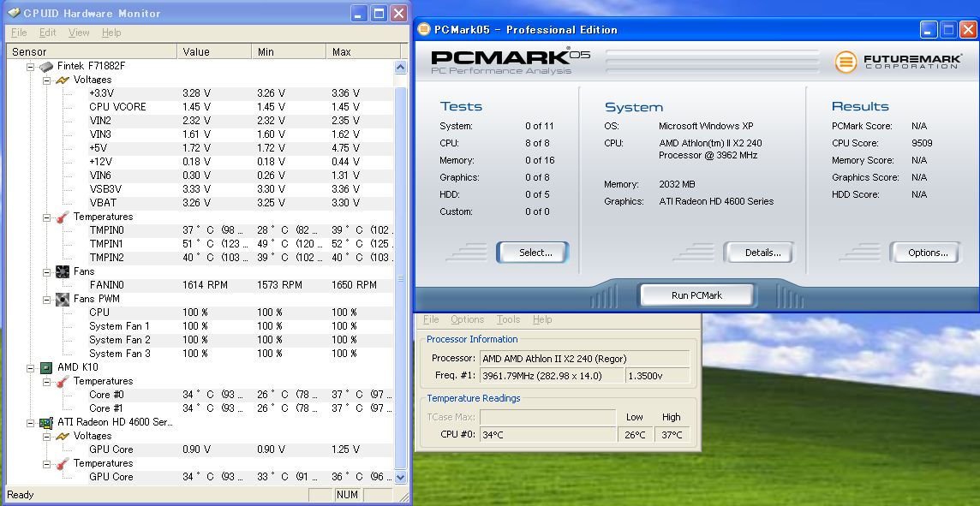Click the +12V voltage row
The width and height of the screenshot is (980, 506).
(x=240, y=162)
